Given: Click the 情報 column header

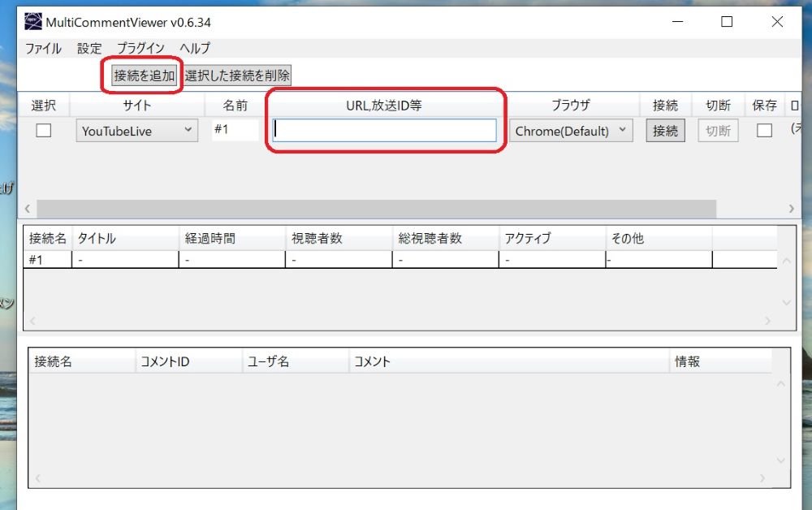Looking at the screenshot, I should click(x=720, y=361).
